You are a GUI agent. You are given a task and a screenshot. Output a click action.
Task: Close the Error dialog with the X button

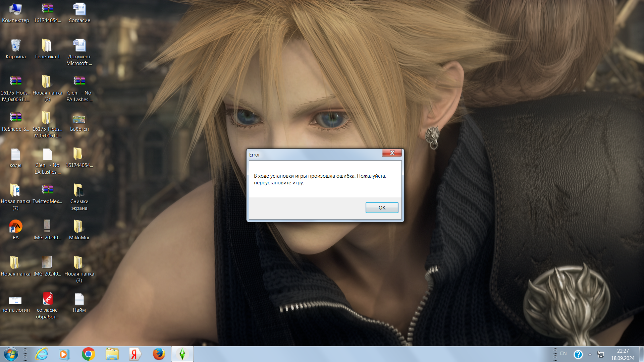pos(392,153)
